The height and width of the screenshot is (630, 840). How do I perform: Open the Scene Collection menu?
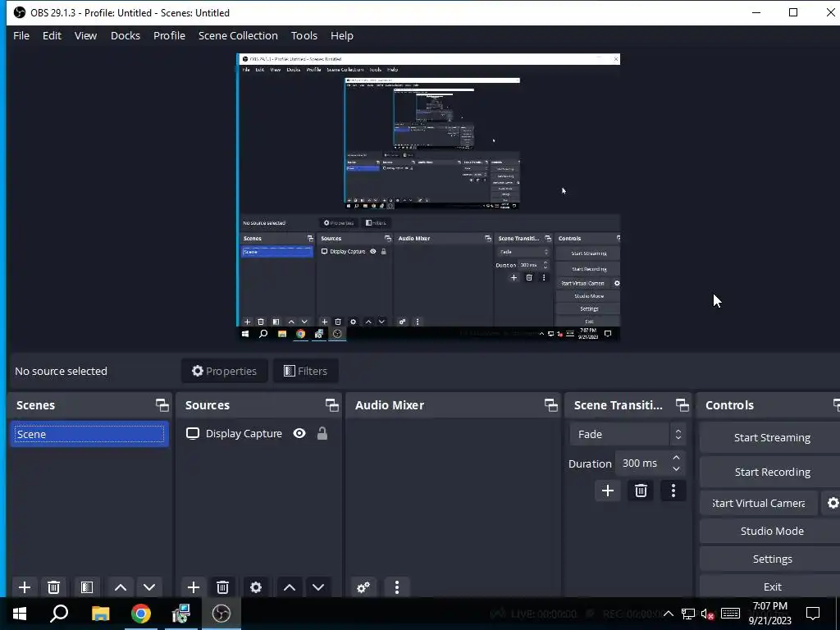(x=238, y=35)
